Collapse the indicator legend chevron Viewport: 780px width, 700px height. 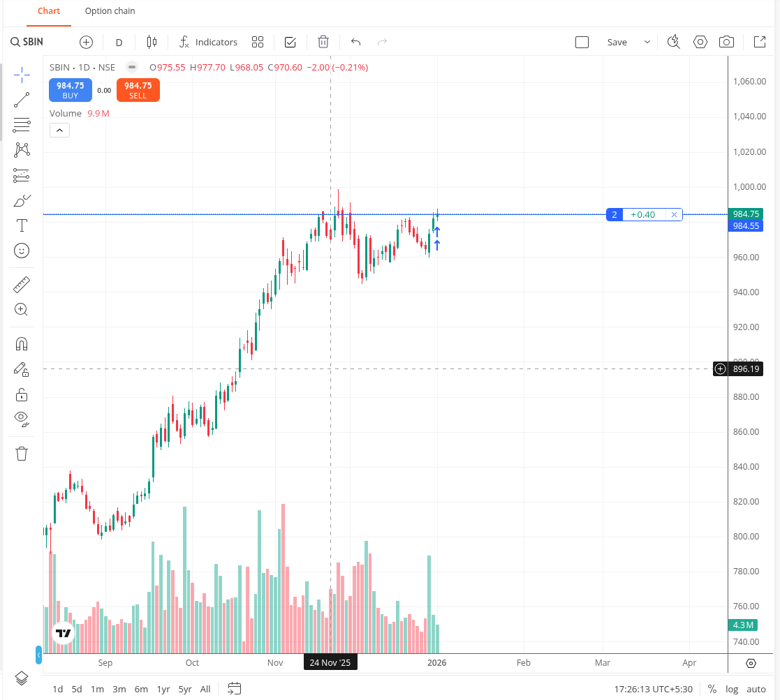pyautogui.click(x=59, y=131)
